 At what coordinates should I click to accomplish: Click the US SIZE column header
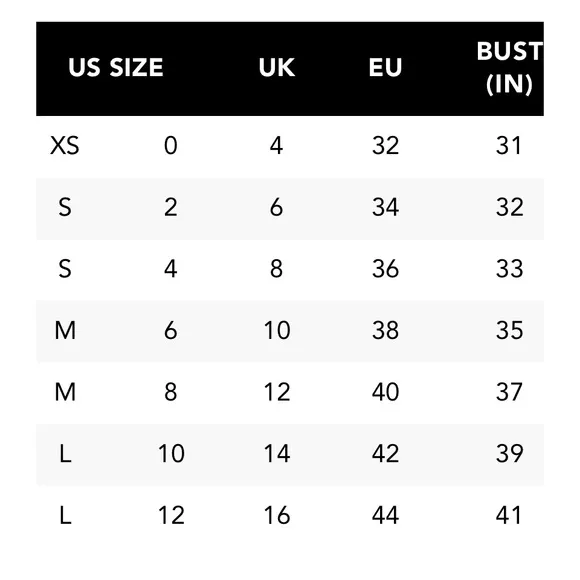(x=115, y=68)
